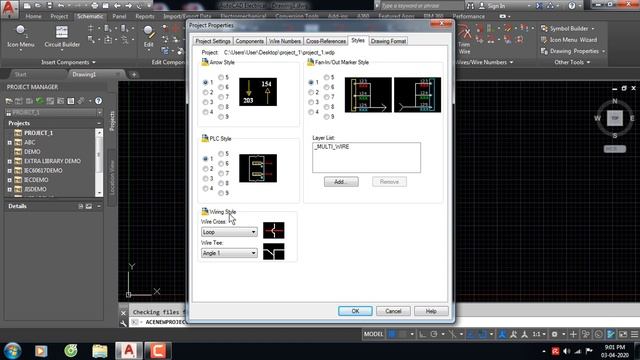Select PLC Style option 1
The height and width of the screenshot is (360, 640).
pyautogui.click(x=205, y=158)
